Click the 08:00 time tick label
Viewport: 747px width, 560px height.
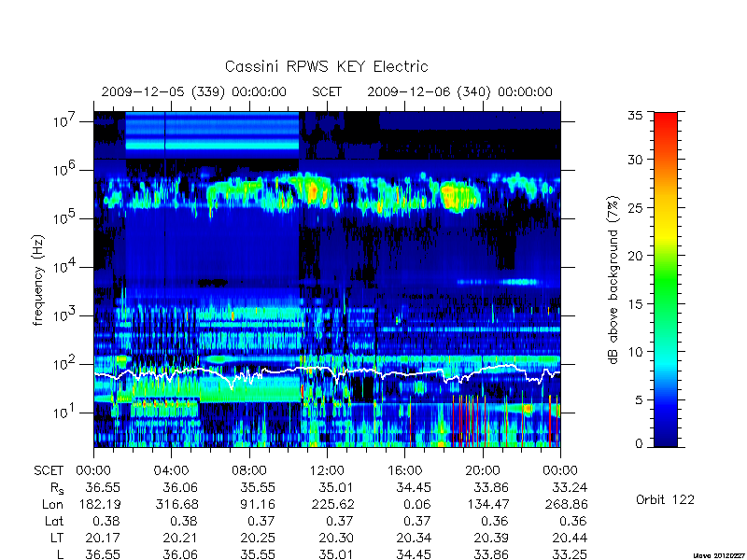tap(248, 470)
